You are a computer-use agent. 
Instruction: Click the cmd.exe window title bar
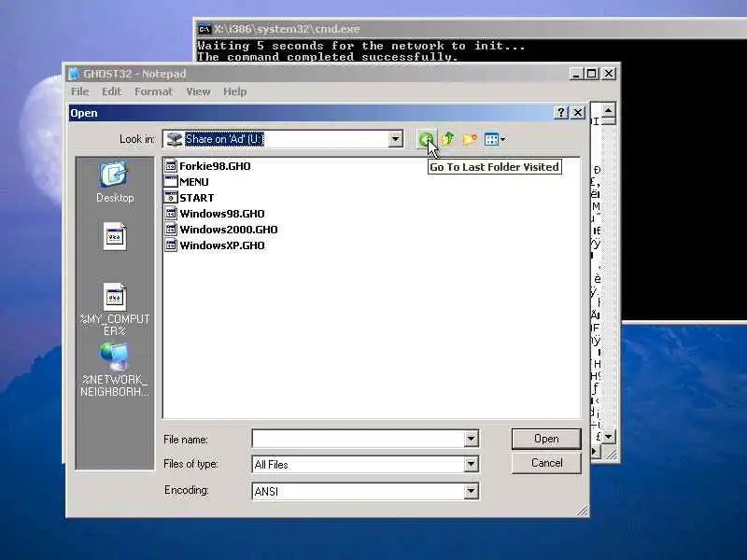(471, 29)
